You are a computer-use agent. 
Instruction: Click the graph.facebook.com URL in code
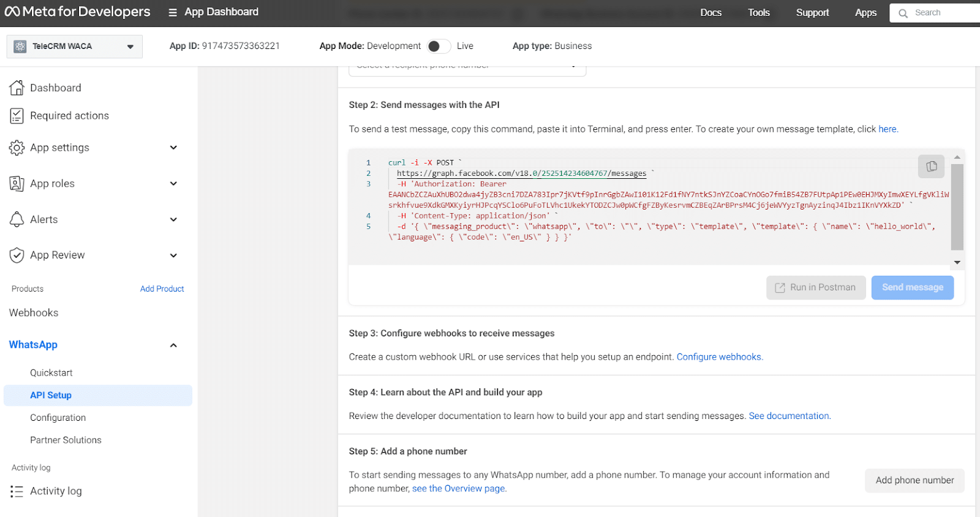pyautogui.click(x=521, y=173)
